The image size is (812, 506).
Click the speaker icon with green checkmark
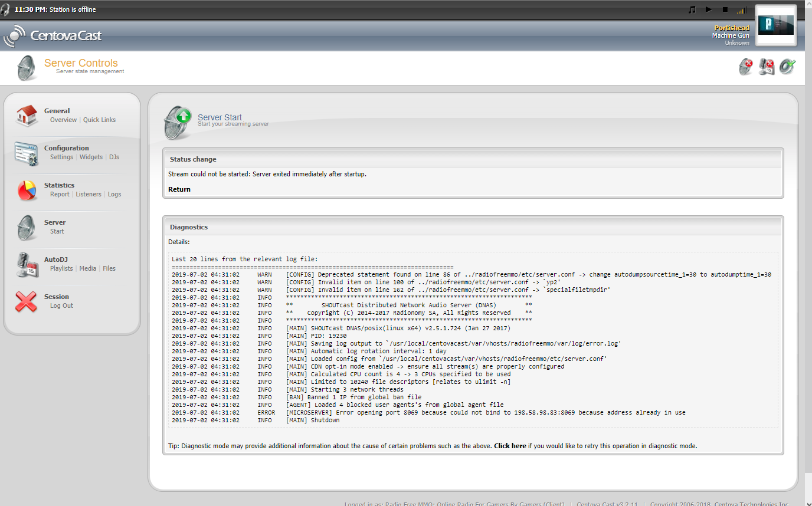[x=787, y=67]
